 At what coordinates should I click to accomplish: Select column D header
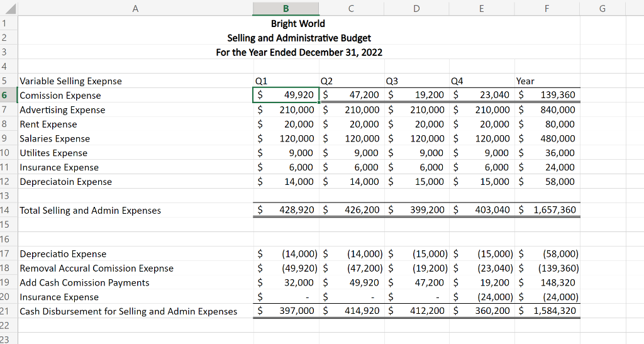[x=416, y=8]
